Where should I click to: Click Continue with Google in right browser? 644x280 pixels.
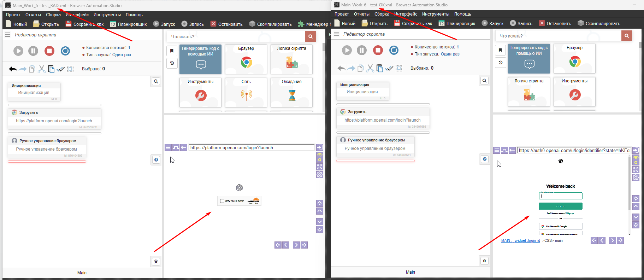pyautogui.click(x=561, y=226)
